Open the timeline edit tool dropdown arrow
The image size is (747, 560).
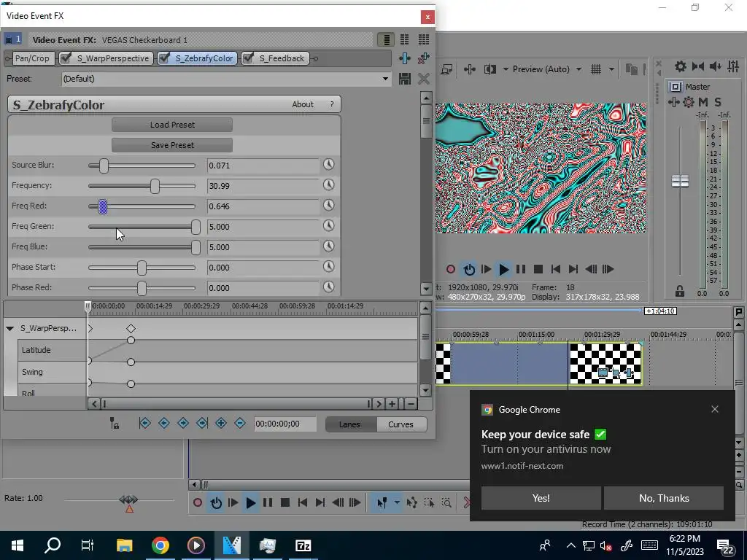[397, 502]
